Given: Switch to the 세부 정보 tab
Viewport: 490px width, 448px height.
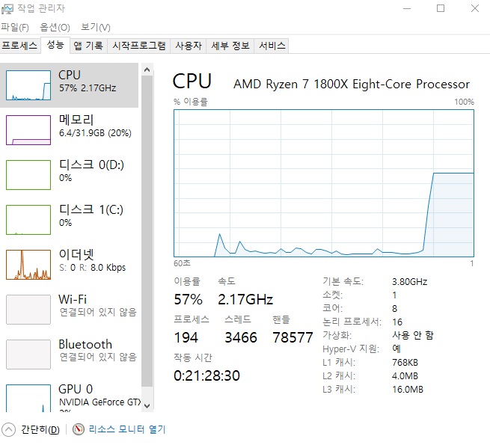Looking at the screenshot, I should coord(230,46).
